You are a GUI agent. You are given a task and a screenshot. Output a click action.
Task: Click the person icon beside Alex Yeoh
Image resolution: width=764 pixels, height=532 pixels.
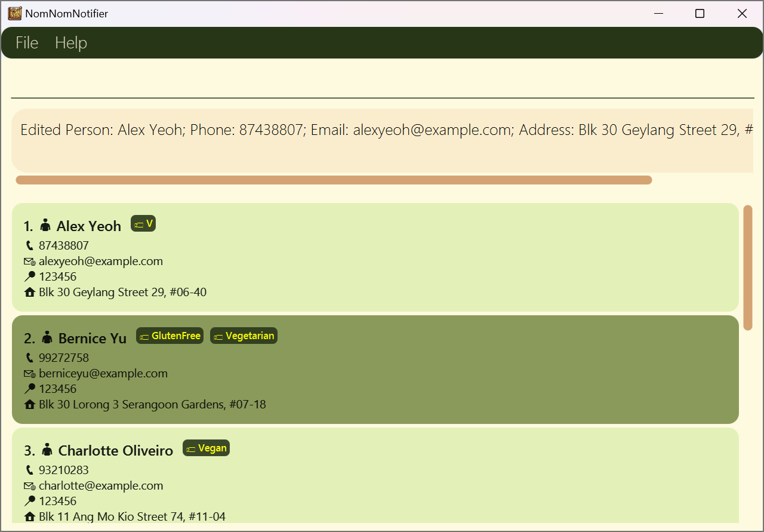45,225
